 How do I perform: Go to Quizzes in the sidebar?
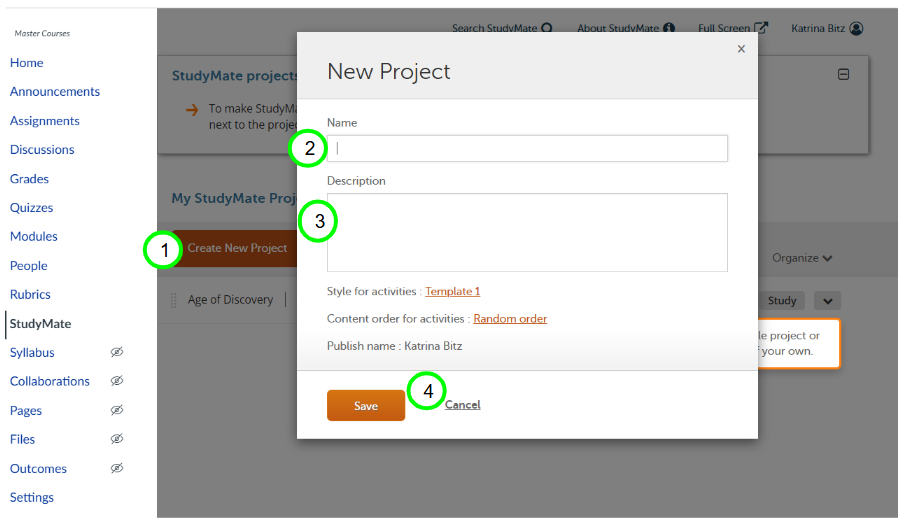click(32, 208)
